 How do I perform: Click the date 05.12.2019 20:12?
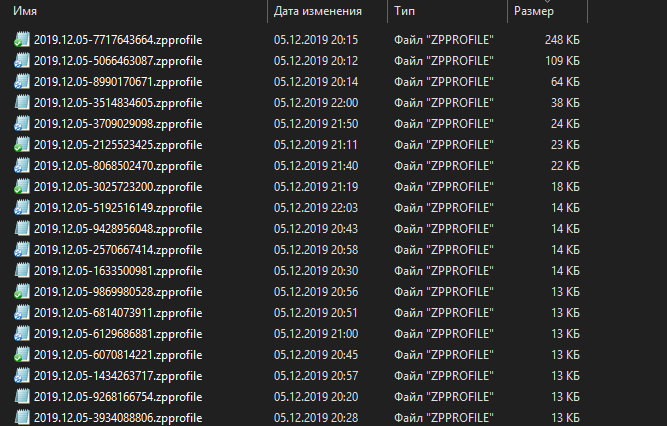click(316, 60)
